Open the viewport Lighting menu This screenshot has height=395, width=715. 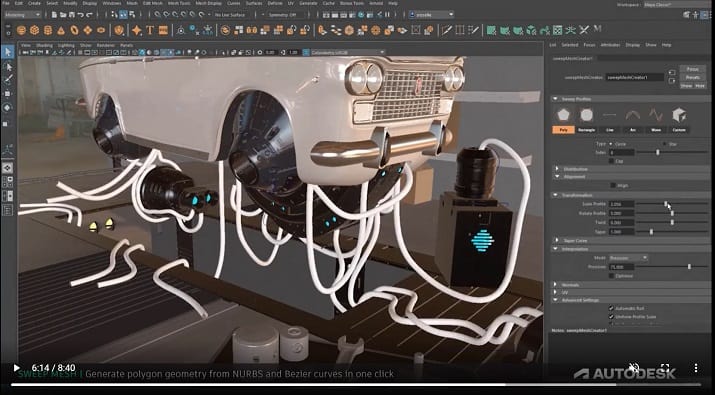coord(66,45)
